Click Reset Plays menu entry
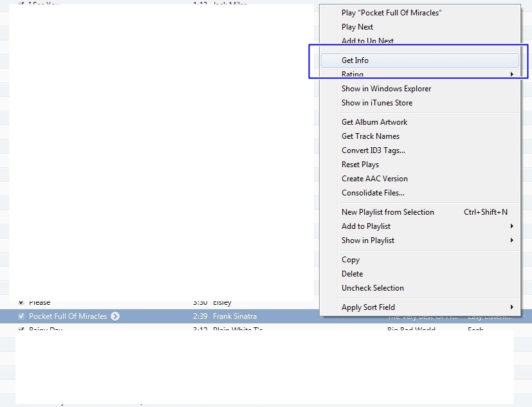The height and width of the screenshot is (407, 532). [420, 165]
